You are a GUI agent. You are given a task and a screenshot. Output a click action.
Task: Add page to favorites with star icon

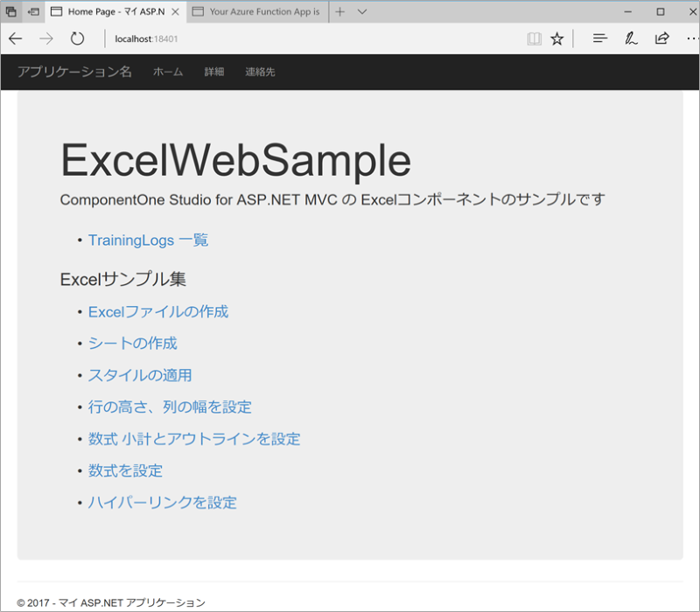click(x=556, y=38)
